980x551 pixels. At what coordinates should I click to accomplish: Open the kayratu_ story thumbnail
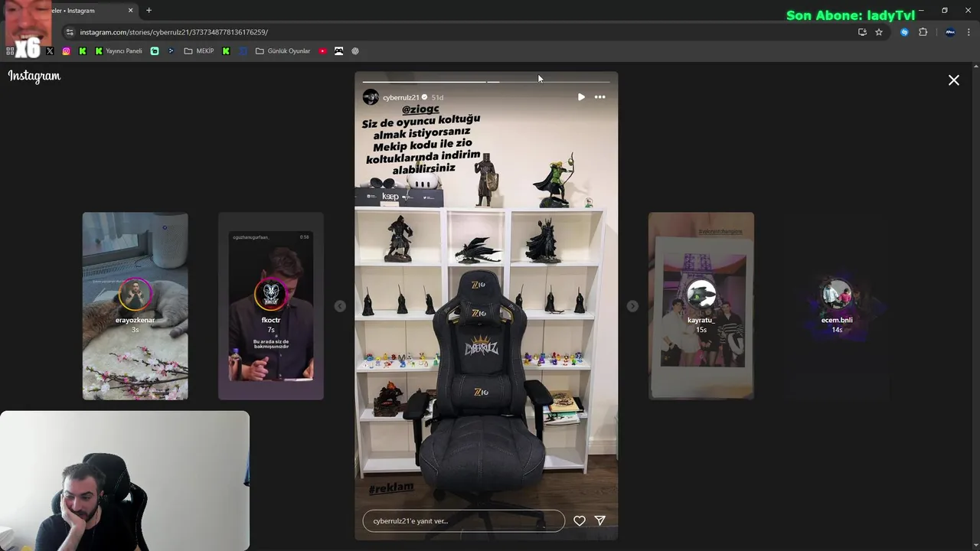click(701, 306)
